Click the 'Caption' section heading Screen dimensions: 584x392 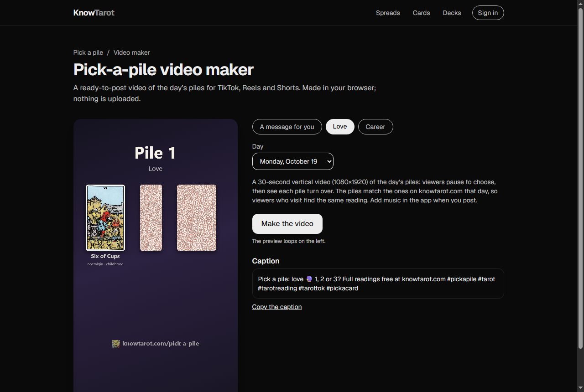(x=266, y=261)
